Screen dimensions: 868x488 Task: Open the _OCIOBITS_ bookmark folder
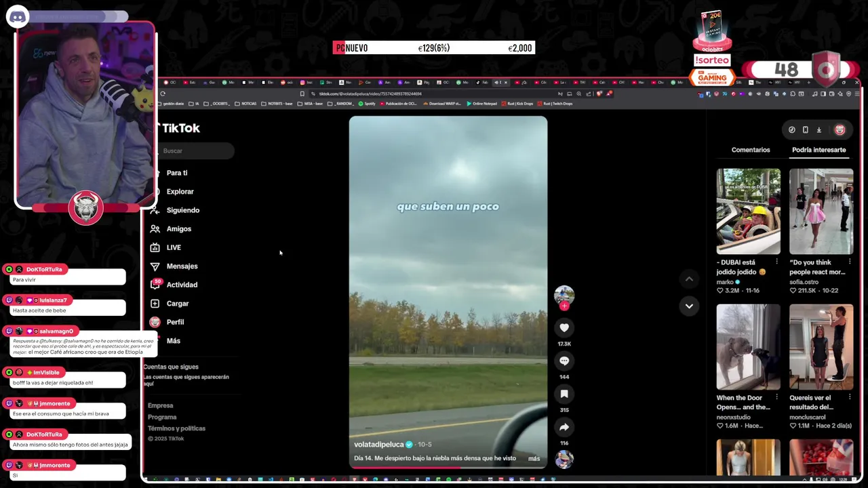218,104
